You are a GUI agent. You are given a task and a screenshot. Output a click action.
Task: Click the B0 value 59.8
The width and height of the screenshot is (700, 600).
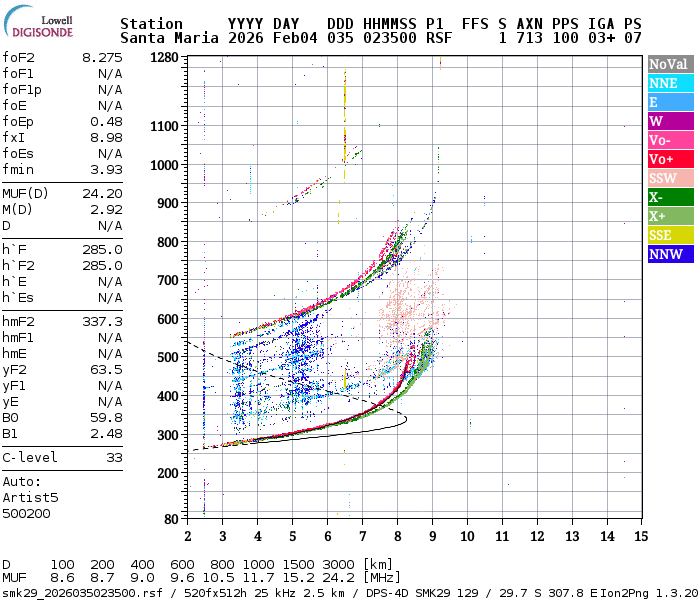(x=106, y=417)
